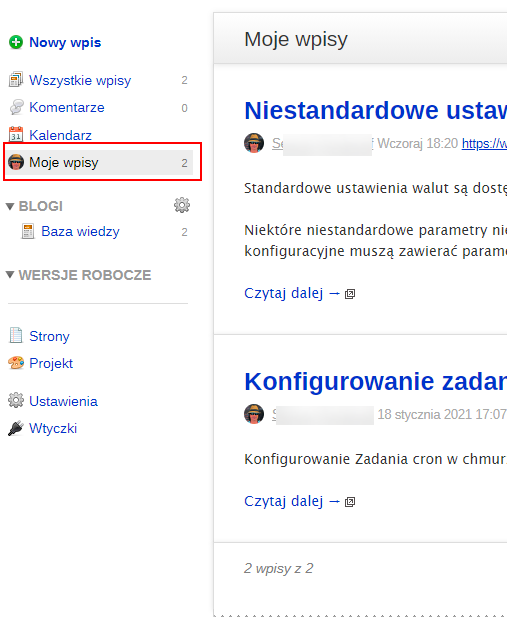This screenshot has height=617, width=507.
Task: Collapse the BLOGI section triangle
Action: (x=10, y=206)
